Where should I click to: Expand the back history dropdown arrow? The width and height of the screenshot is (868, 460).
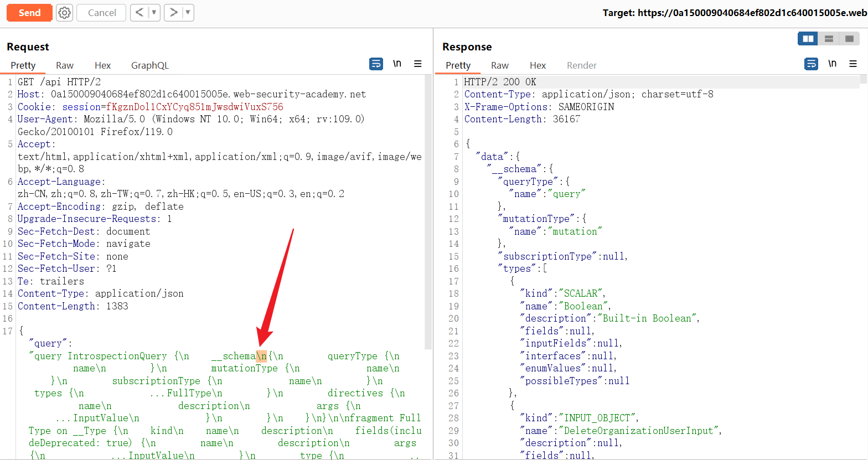coord(153,13)
